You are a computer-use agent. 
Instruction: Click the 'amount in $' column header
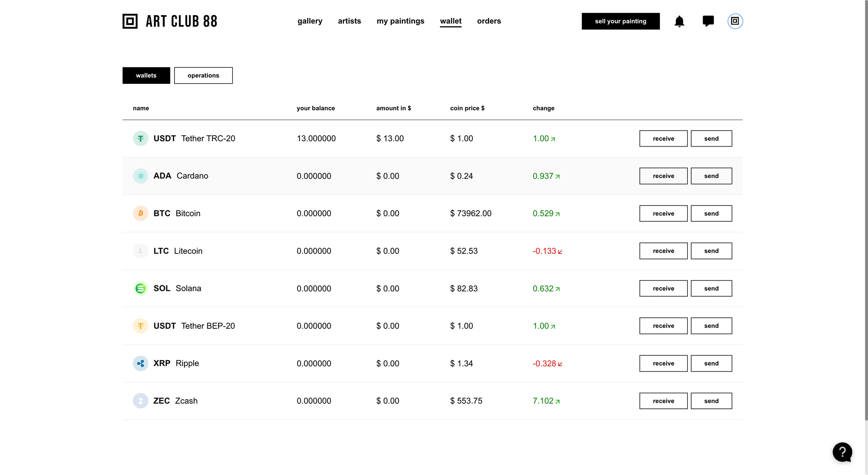click(x=393, y=108)
